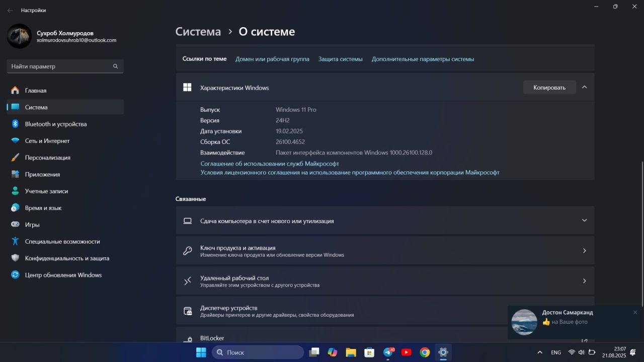Image resolution: width=644 pixels, height=362 pixels.
Task: Open Microsoft Store from the taskbar
Action: (x=369, y=352)
